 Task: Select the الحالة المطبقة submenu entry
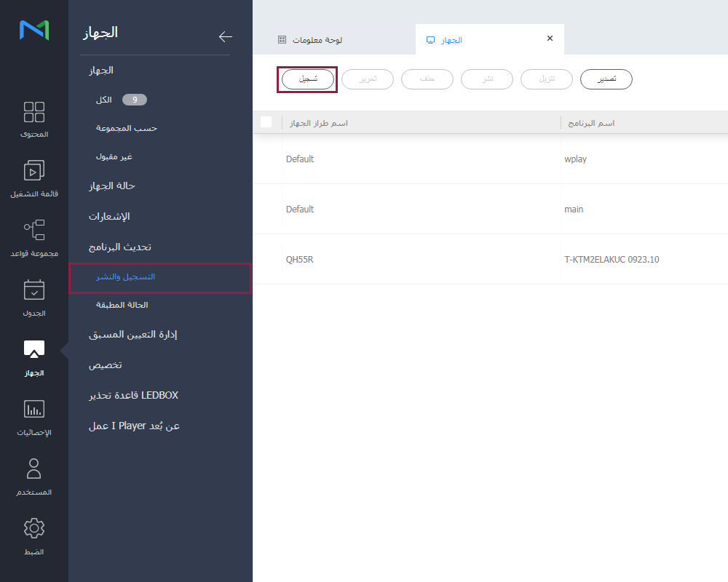coord(122,306)
